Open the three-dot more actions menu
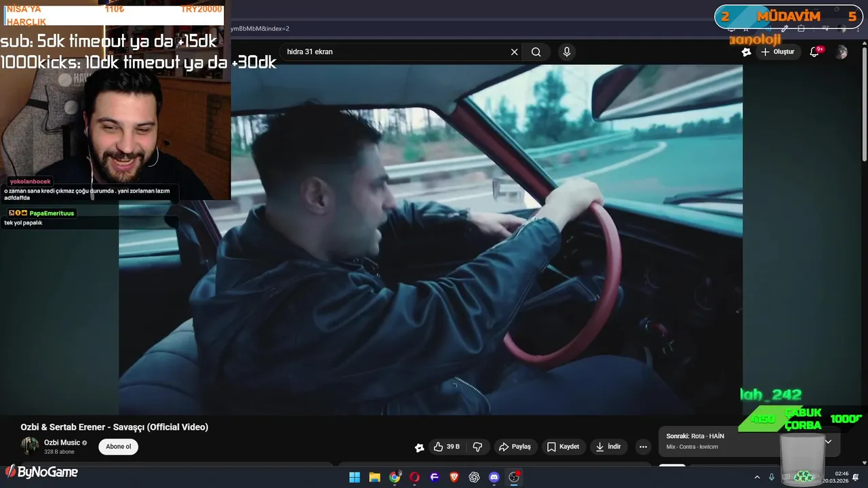 tap(643, 447)
